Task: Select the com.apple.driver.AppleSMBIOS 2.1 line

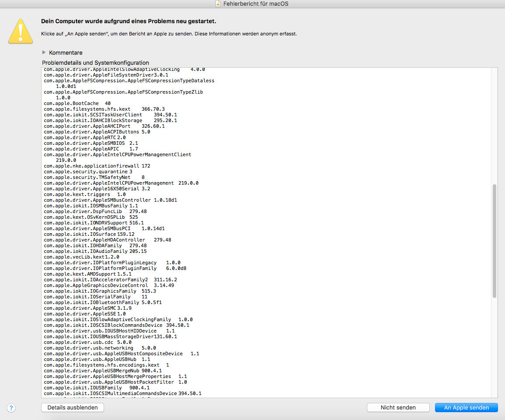Action: (91, 143)
